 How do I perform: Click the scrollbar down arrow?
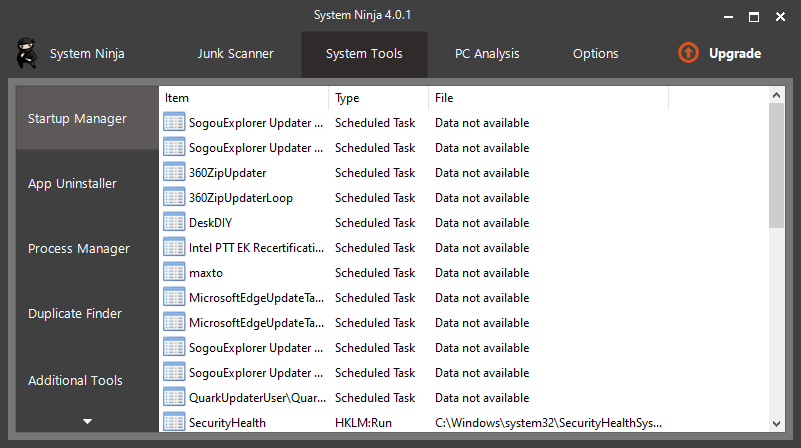[776, 423]
